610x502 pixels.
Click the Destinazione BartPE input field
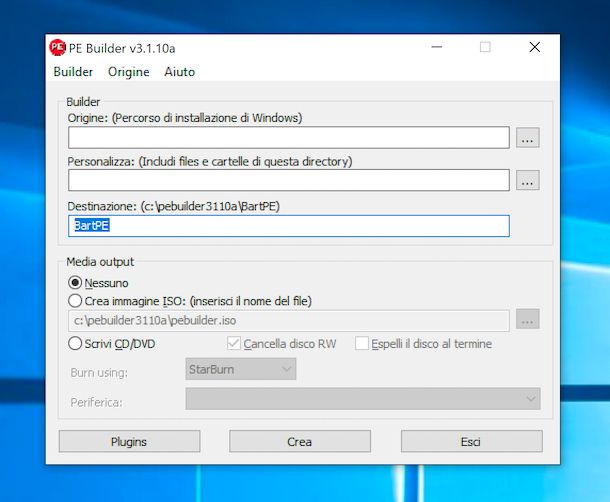coord(289,226)
